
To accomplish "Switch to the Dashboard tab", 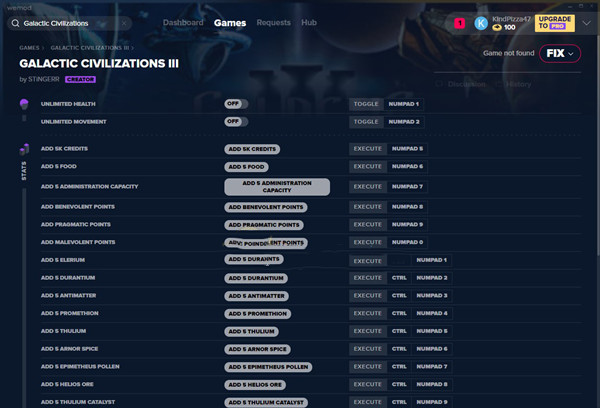I will [182, 22].
